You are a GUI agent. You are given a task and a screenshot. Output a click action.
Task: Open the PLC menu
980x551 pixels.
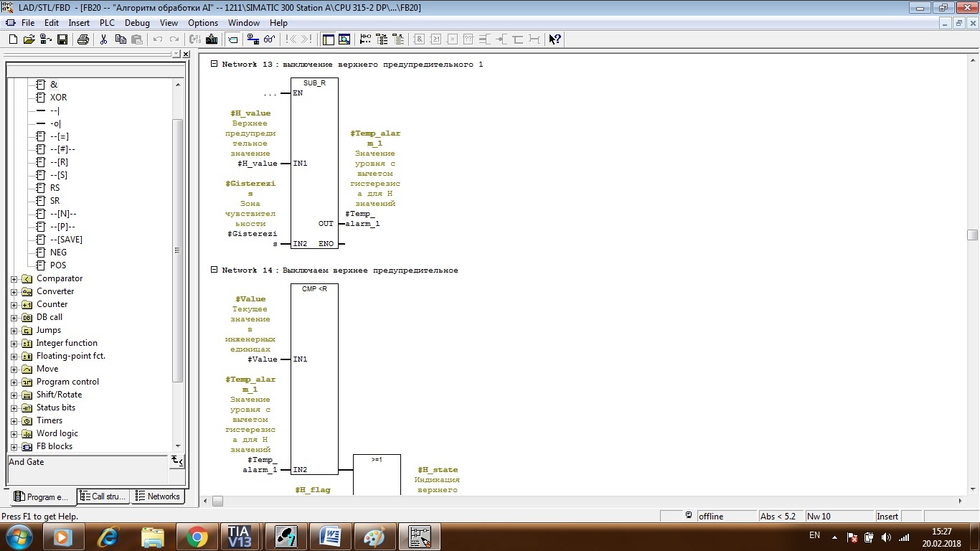(x=107, y=23)
